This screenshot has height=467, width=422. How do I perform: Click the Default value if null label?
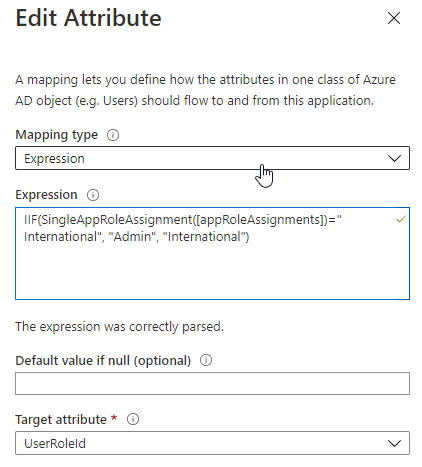(x=103, y=361)
